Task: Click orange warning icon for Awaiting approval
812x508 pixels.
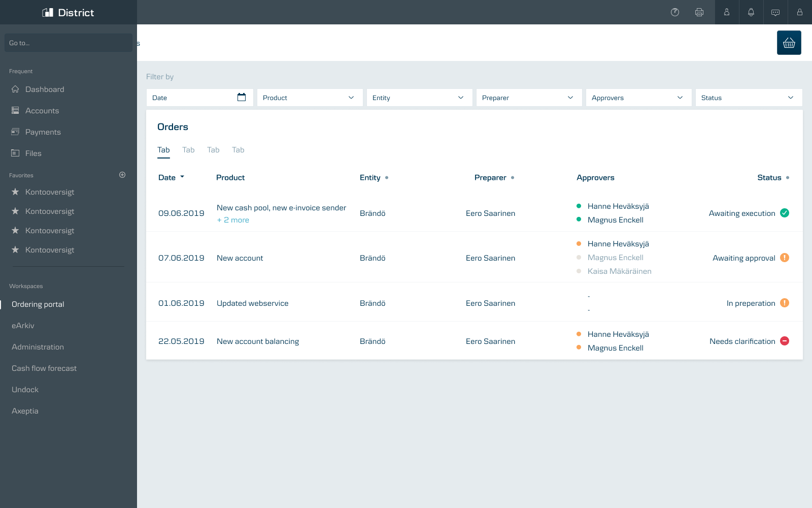Action: (785, 258)
